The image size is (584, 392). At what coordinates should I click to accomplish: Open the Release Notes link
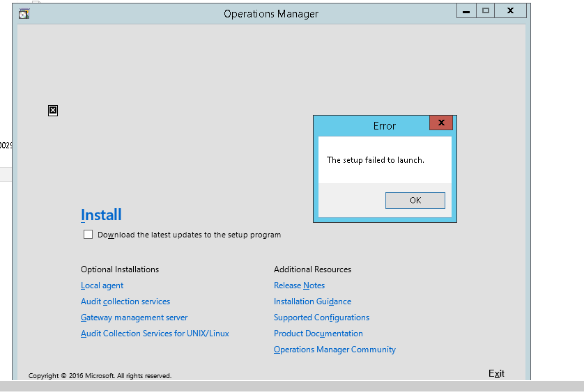pos(299,285)
